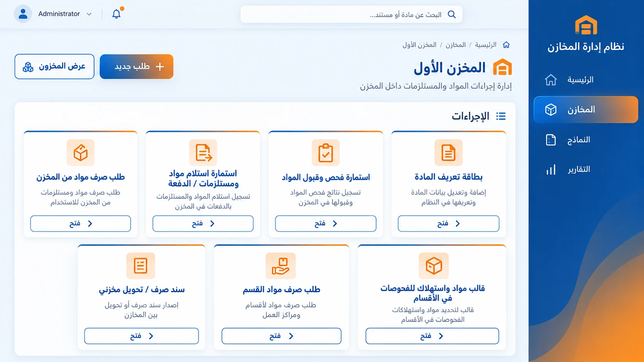Click the طلب صرف مواد القسم card title

(281, 290)
